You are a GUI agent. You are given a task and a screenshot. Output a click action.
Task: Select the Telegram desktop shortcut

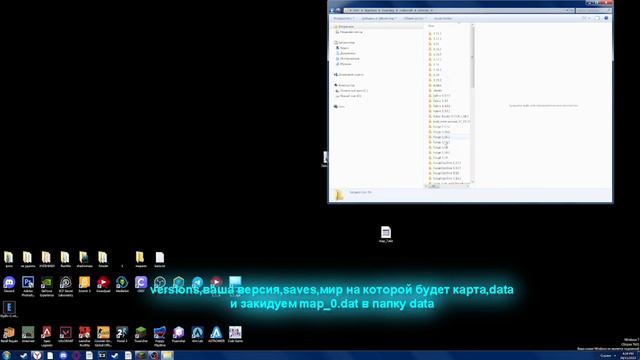198,282
